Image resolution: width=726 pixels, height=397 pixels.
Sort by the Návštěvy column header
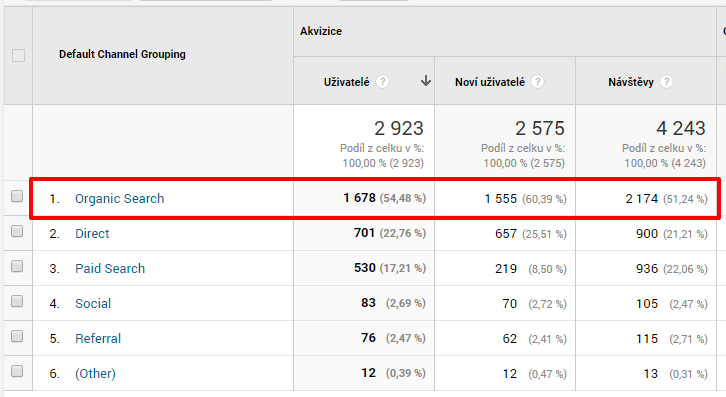pos(631,82)
